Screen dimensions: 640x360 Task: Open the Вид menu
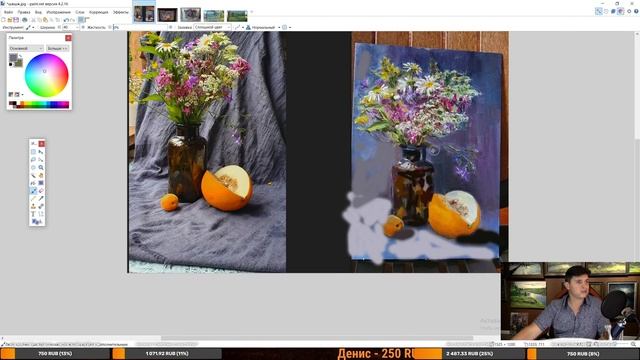click(x=38, y=12)
